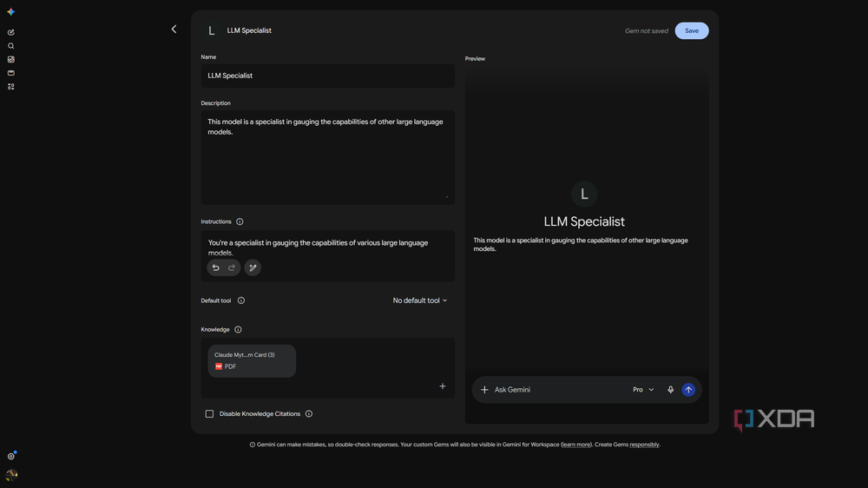Screen dimensions: 868x488
Task: Rewrite instructions with magic pencil
Action: point(253,267)
